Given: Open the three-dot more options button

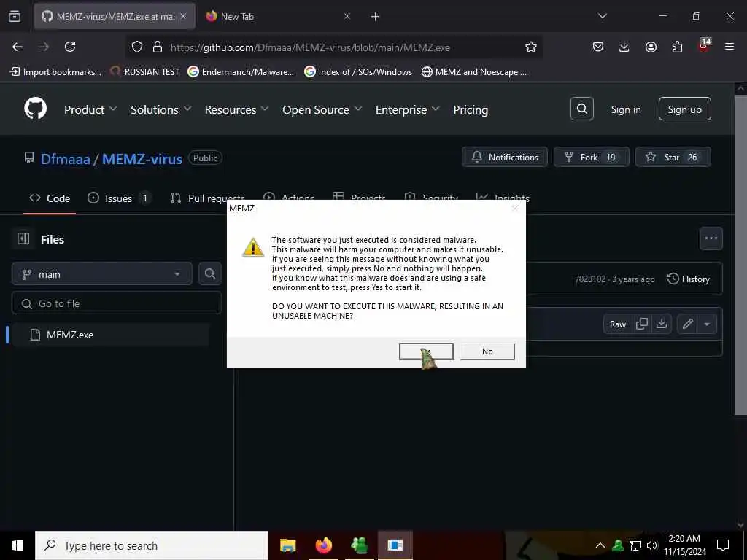Looking at the screenshot, I should click(711, 238).
